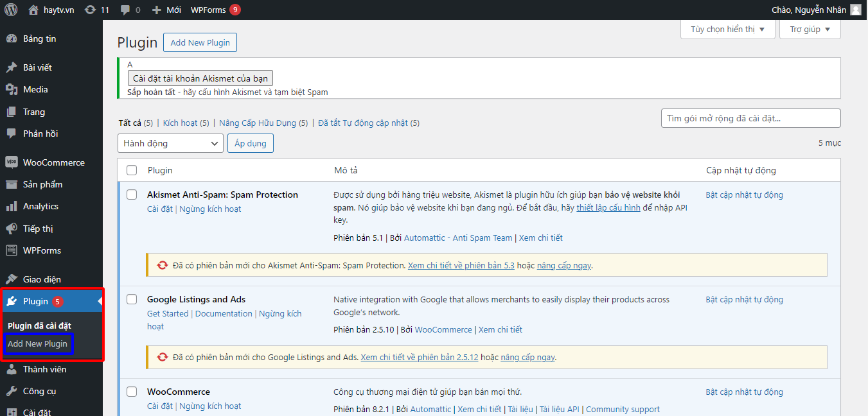Filter plugins by Nâng Cấp Hữu Dụng

pos(258,123)
